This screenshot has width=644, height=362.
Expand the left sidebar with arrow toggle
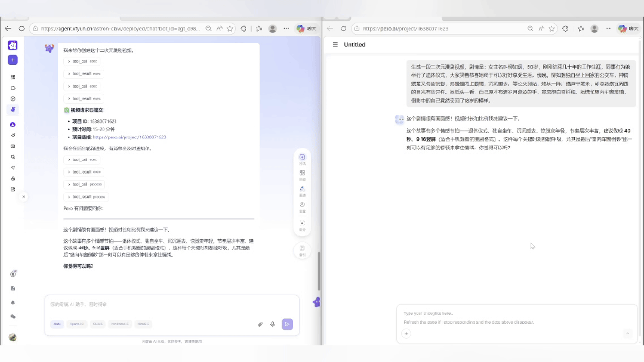click(24, 197)
